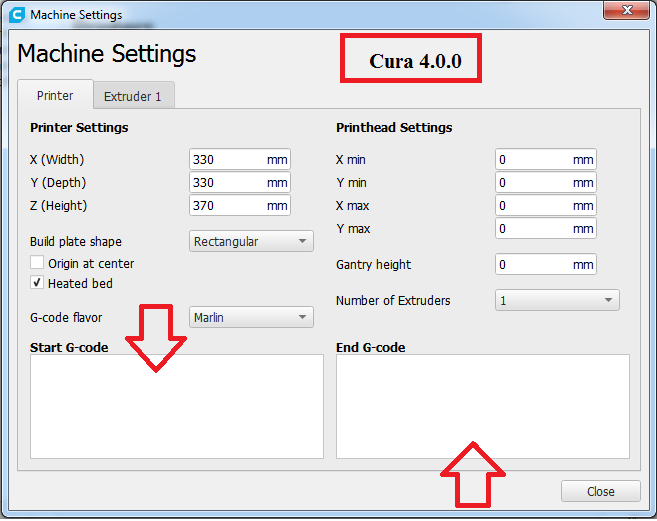Enable the Origin at center checkbox

coord(37,263)
